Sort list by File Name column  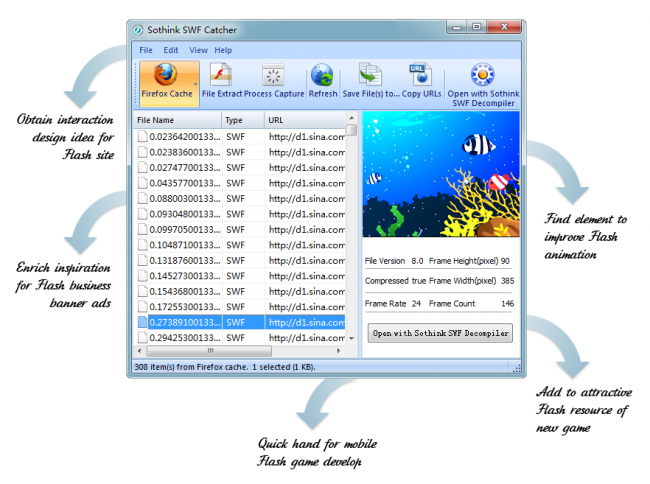pyautogui.click(x=177, y=120)
